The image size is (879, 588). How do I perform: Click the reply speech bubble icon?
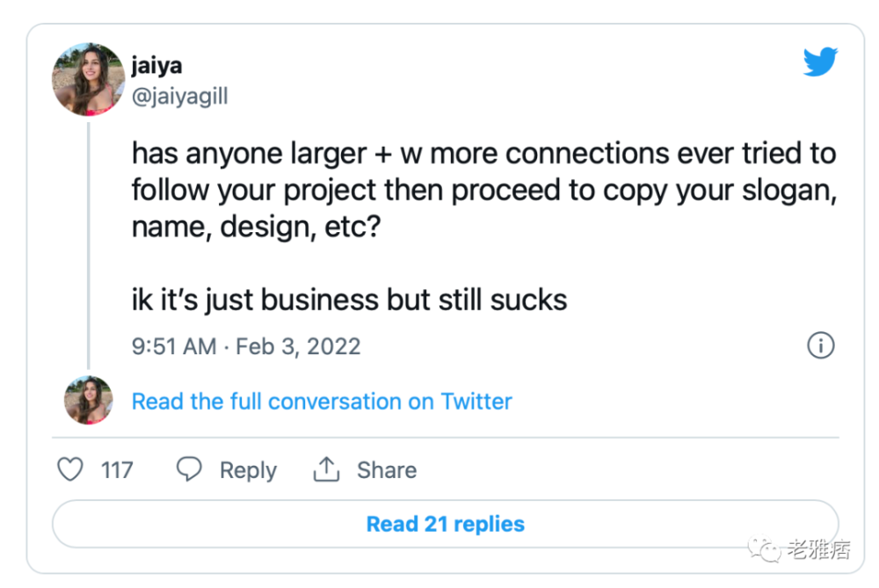(189, 469)
